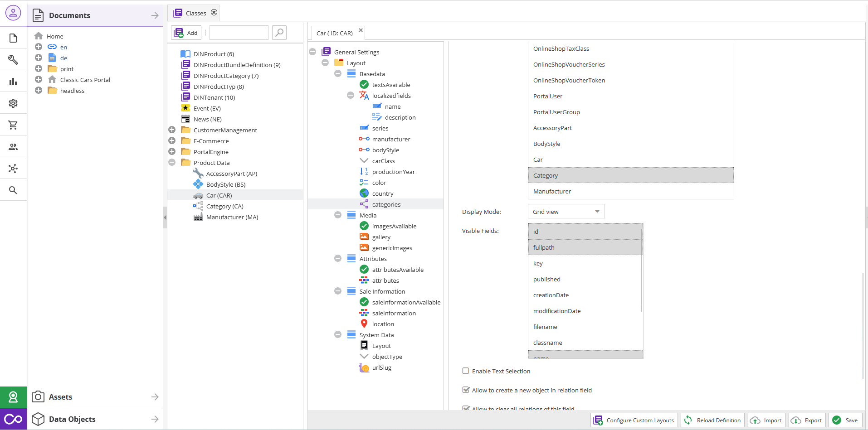Switch to the Classes tab
The height and width of the screenshot is (430, 868).
195,13
